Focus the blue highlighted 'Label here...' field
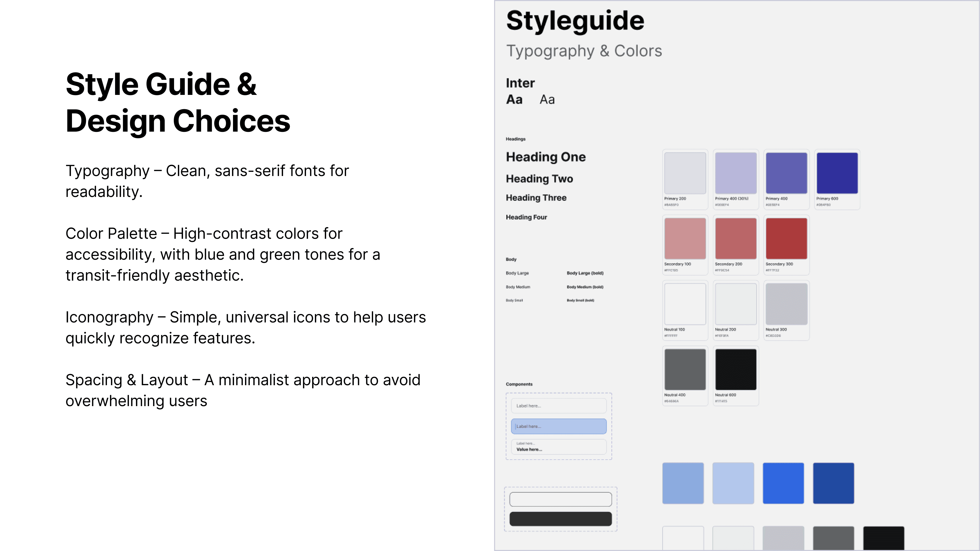 point(558,426)
